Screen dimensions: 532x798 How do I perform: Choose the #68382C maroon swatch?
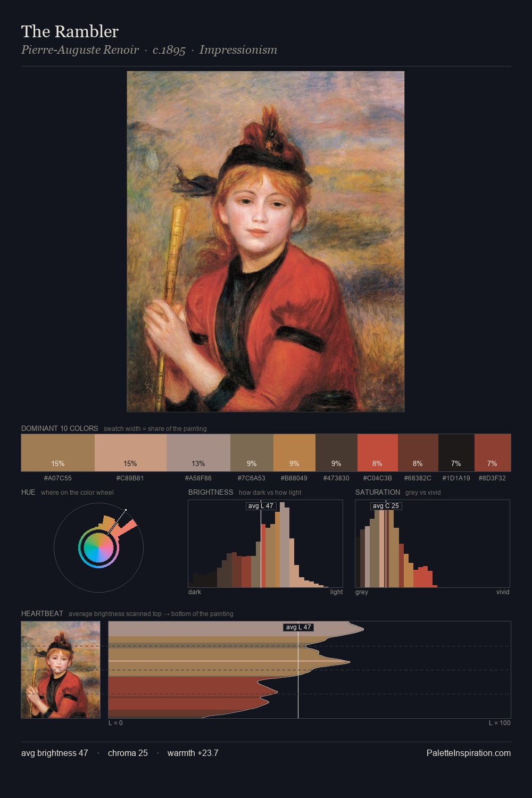418,453
